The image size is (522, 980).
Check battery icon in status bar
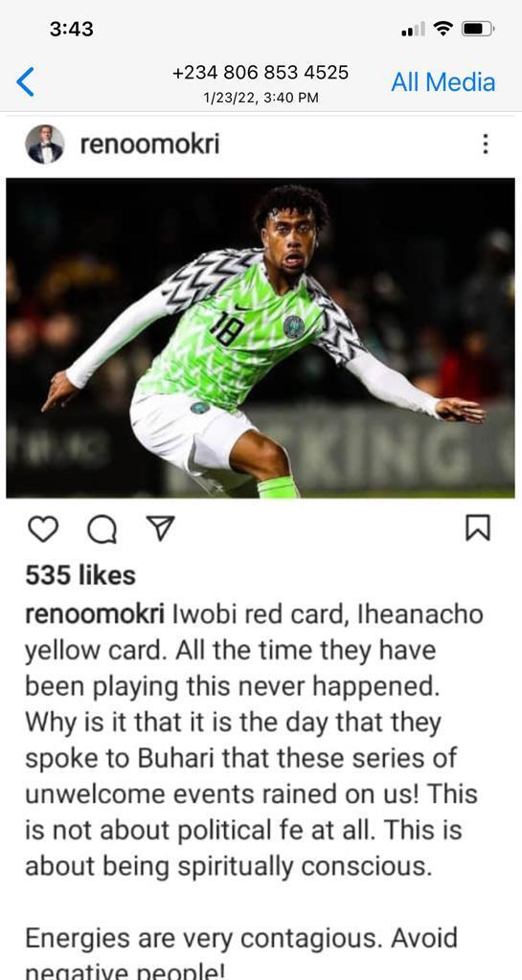(x=478, y=29)
